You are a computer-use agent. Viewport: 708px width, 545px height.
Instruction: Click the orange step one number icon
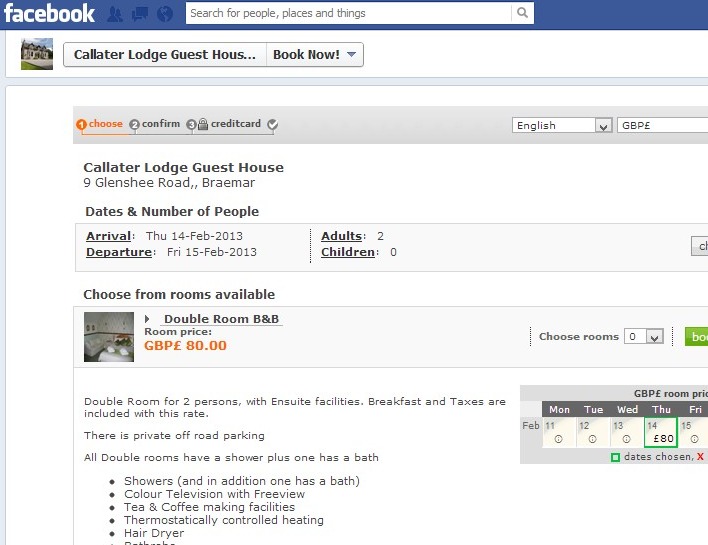[x=81, y=125]
